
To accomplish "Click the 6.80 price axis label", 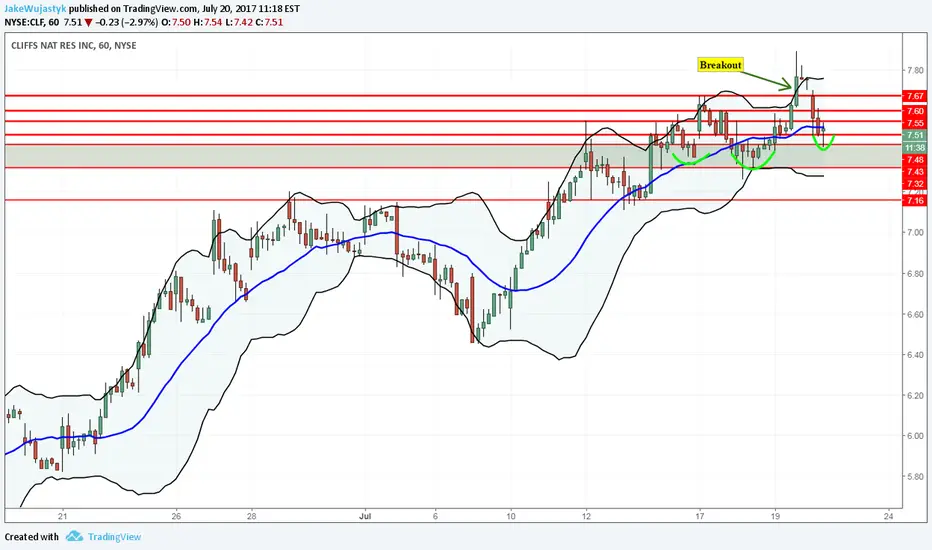I will pos(915,274).
